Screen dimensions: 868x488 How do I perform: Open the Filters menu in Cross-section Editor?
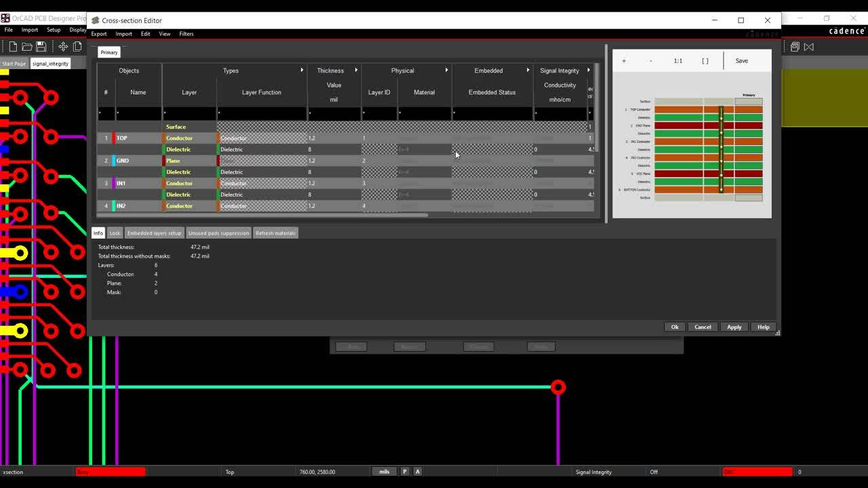coord(186,34)
